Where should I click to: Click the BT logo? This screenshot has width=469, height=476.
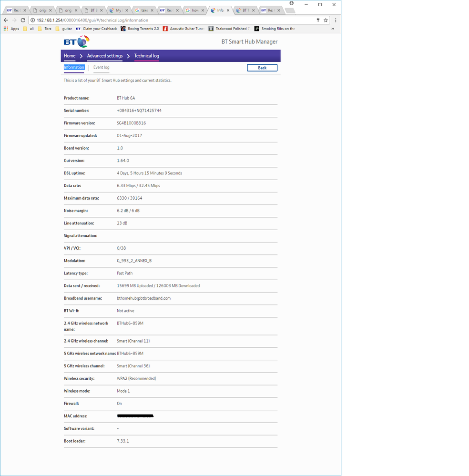(77, 41)
